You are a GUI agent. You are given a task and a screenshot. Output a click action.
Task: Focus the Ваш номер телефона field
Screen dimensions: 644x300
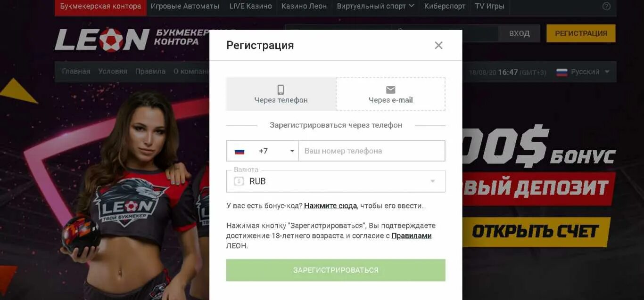(x=372, y=151)
